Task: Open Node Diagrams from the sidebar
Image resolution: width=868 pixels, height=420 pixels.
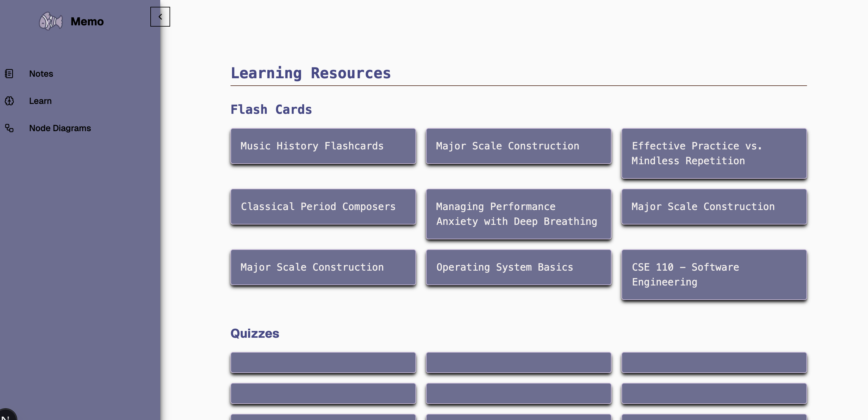Action: tap(60, 128)
